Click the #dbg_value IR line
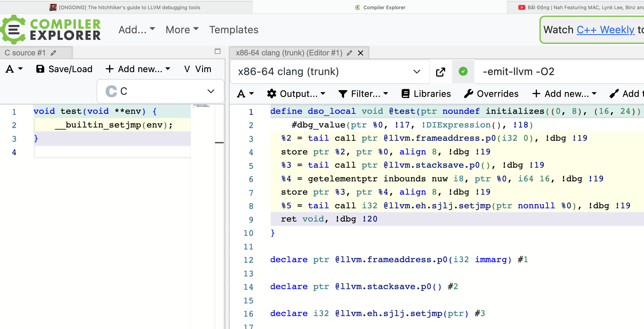 click(x=412, y=124)
